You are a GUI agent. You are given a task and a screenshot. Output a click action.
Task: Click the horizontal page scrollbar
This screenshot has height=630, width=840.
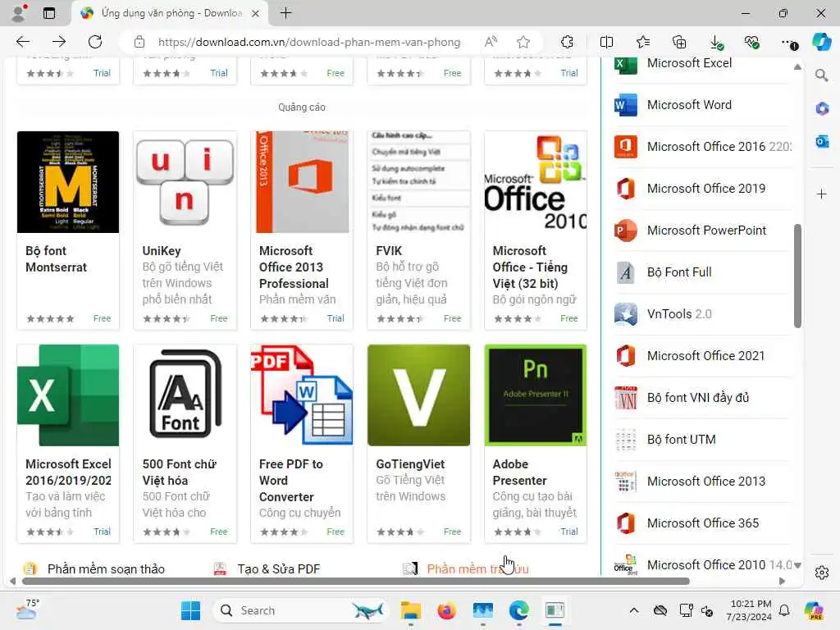click(356, 582)
